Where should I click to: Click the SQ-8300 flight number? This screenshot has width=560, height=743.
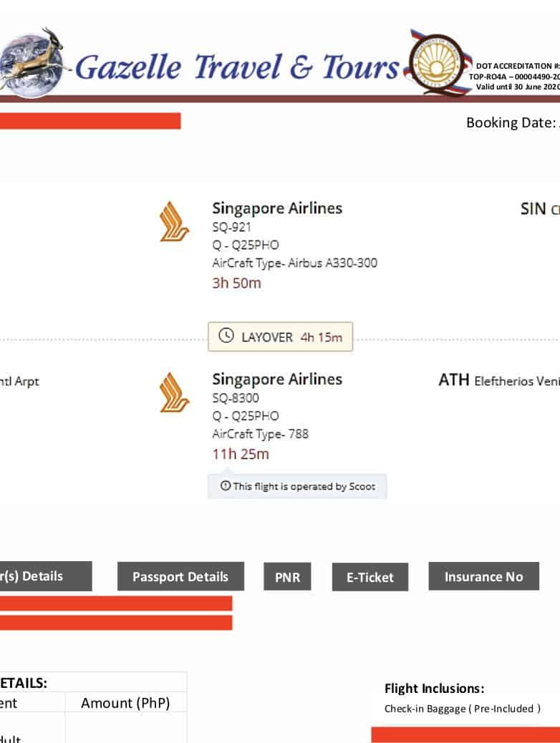[x=236, y=398]
